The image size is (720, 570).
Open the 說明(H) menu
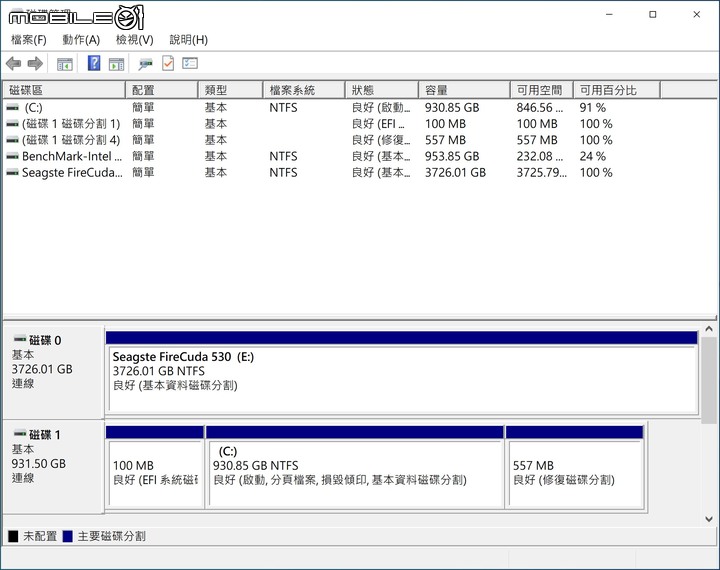[189, 40]
